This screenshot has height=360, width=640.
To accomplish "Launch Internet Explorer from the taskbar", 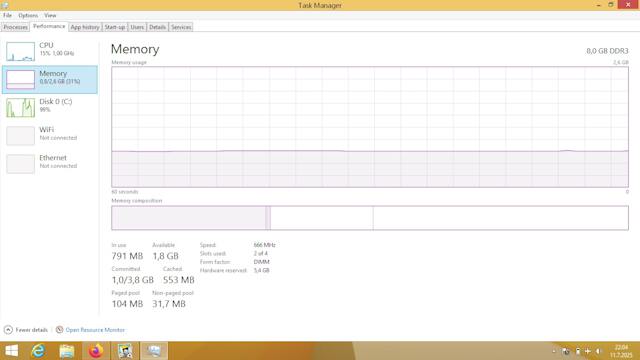I will coord(38,351).
